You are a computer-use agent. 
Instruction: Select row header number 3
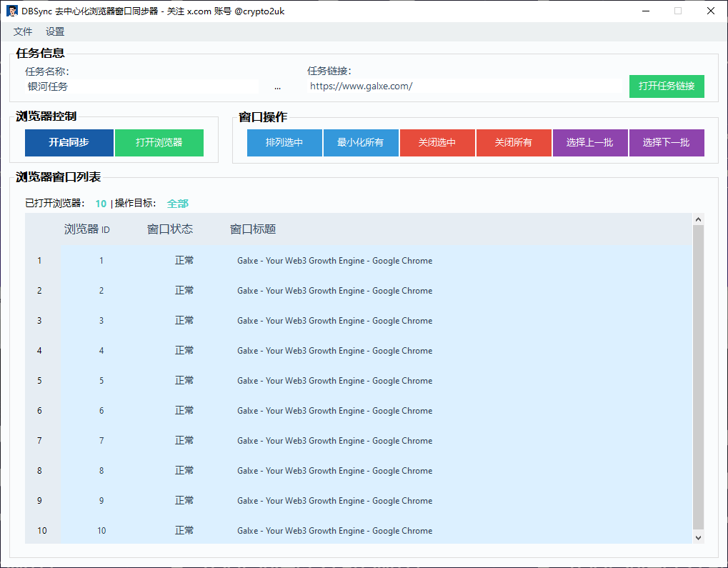click(x=39, y=321)
